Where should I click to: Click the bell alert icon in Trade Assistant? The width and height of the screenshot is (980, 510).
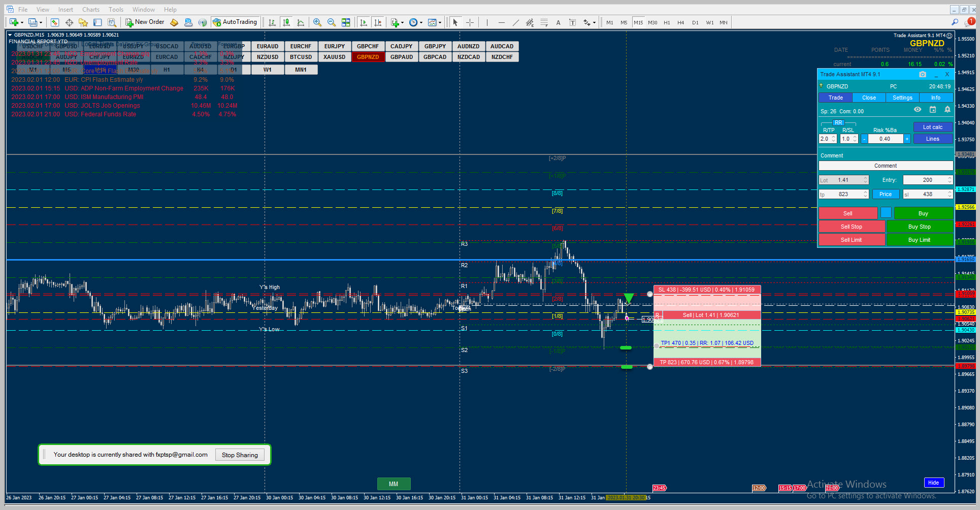click(948, 110)
